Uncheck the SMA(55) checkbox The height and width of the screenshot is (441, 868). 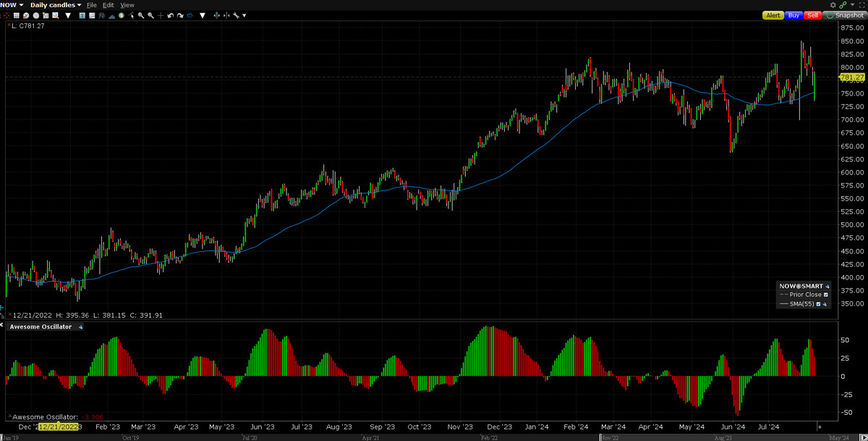coord(818,304)
